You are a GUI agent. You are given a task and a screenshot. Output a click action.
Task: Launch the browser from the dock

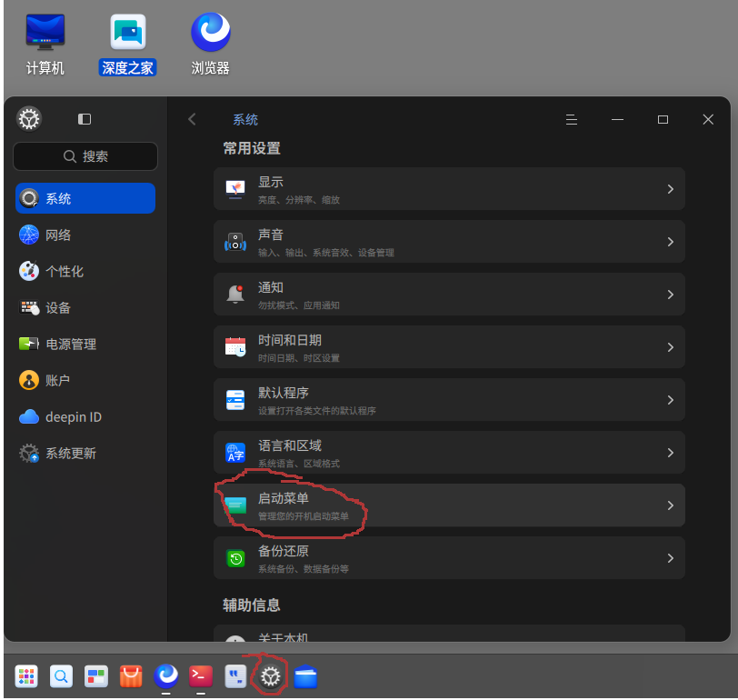pyautogui.click(x=165, y=676)
